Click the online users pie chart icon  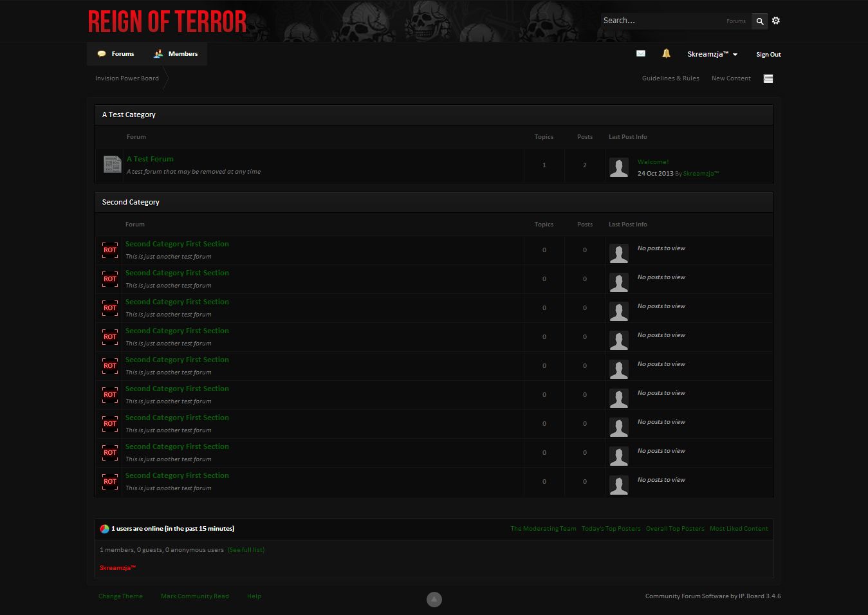(x=104, y=529)
